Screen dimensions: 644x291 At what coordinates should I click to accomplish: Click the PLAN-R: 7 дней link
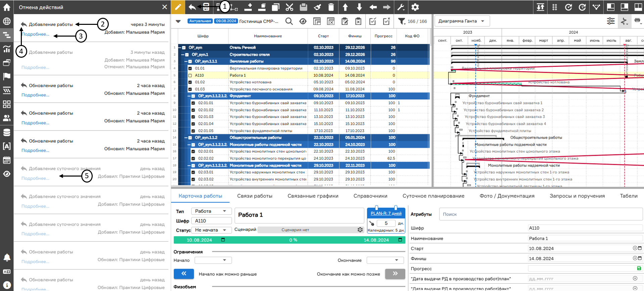(x=386, y=213)
